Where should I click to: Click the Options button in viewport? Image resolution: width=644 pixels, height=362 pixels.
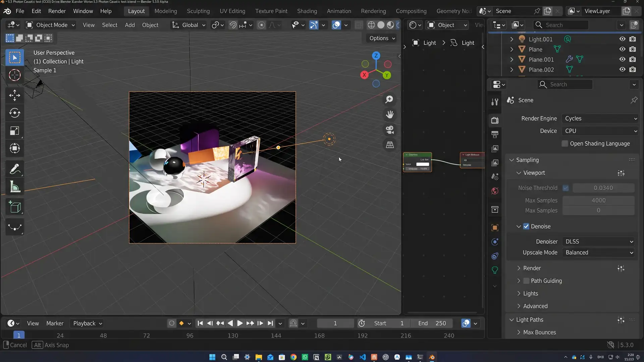(x=382, y=38)
